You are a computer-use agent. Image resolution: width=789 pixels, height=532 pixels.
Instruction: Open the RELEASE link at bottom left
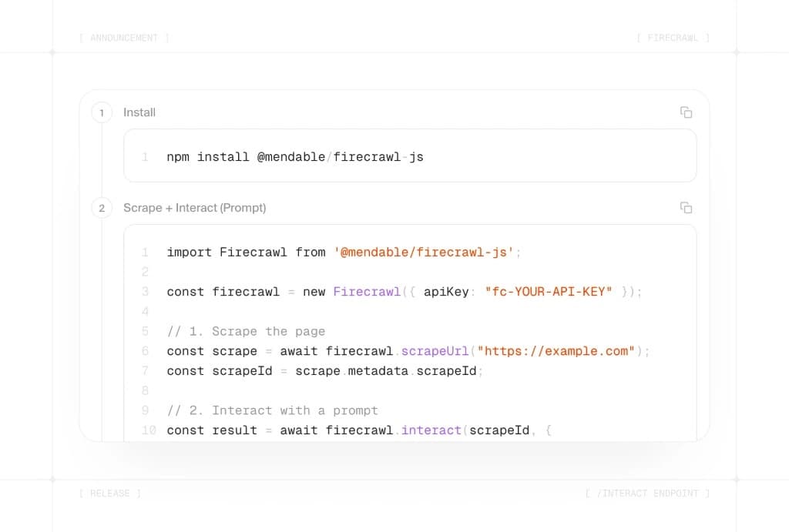pyautogui.click(x=109, y=493)
